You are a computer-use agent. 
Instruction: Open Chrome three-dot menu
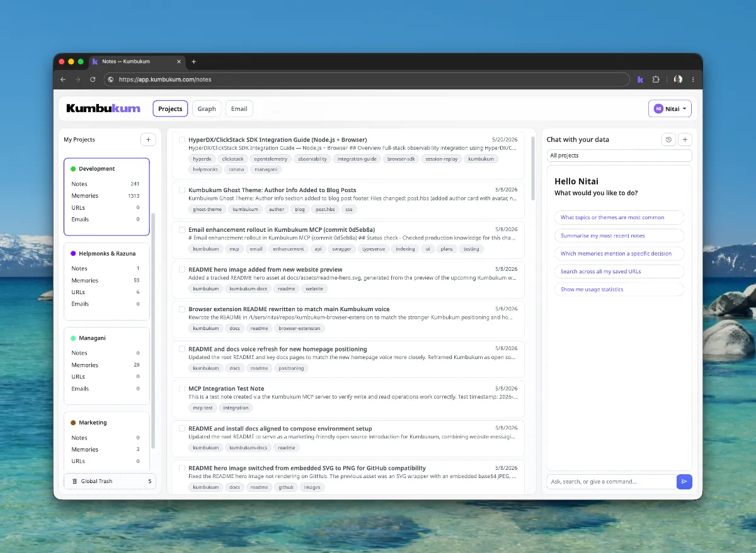tap(693, 79)
